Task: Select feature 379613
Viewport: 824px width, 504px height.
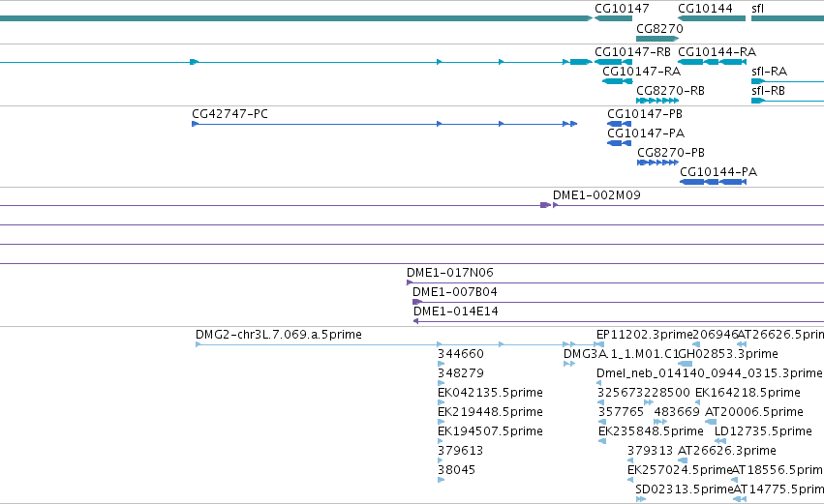Action: 460,451
